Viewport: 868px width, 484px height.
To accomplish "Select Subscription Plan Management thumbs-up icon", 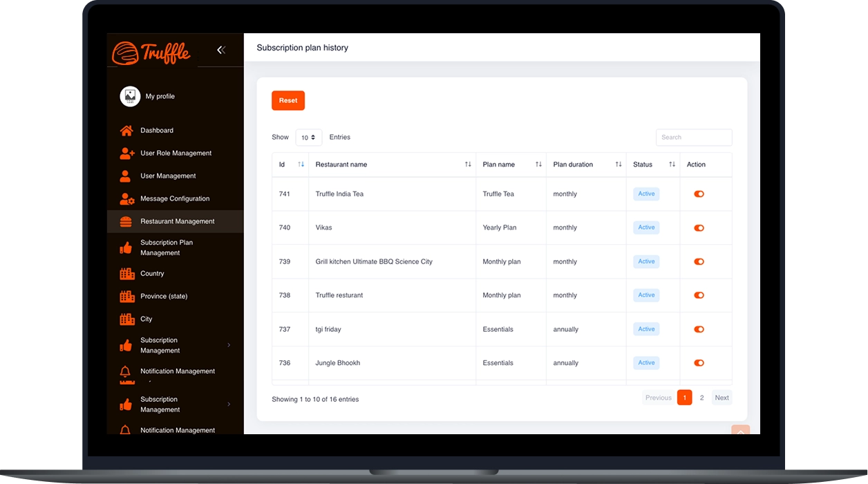I will click(x=126, y=248).
